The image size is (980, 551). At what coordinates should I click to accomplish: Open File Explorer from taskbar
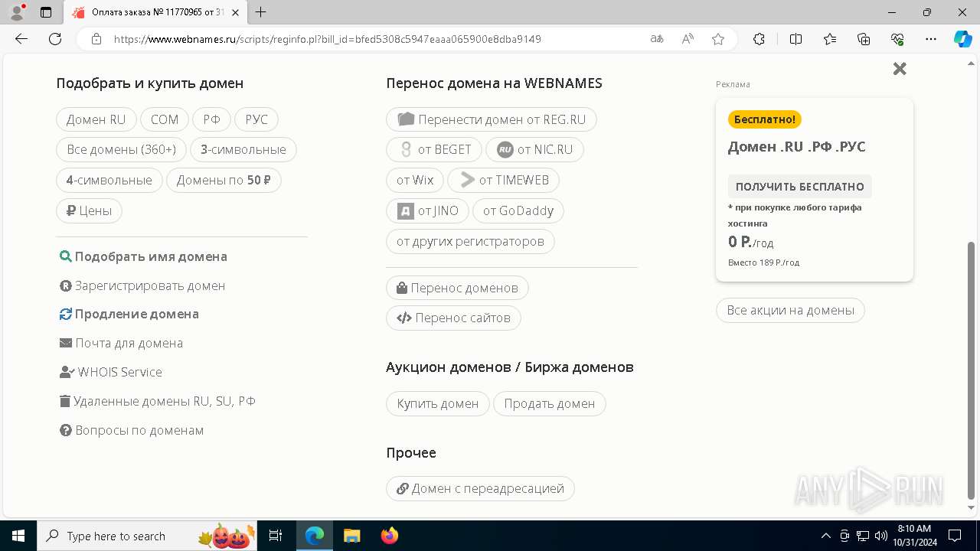351,536
